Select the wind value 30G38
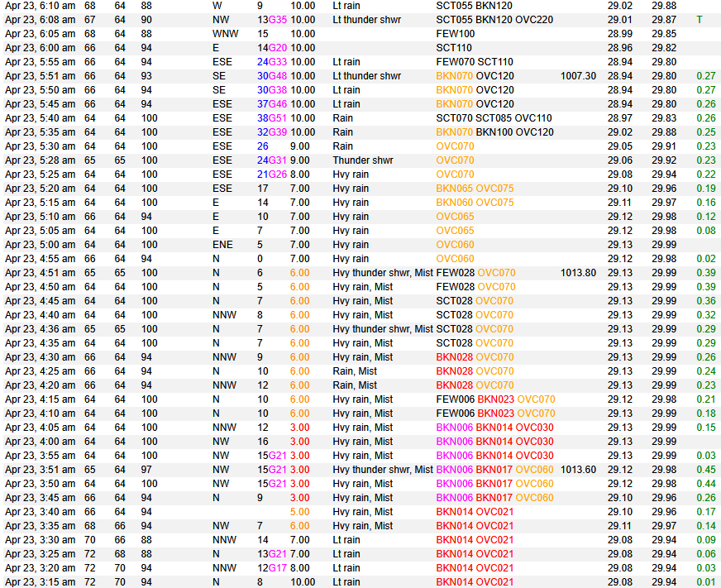The width and height of the screenshot is (721, 588). coord(272,90)
